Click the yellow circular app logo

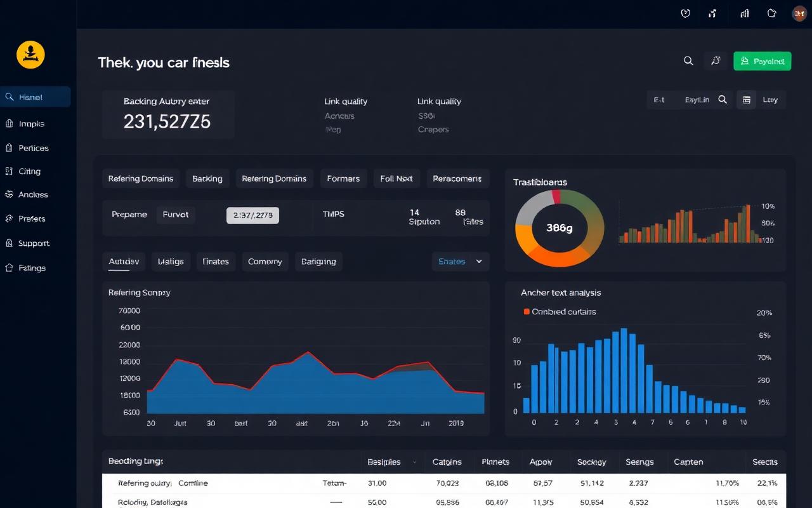tap(30, 55)
